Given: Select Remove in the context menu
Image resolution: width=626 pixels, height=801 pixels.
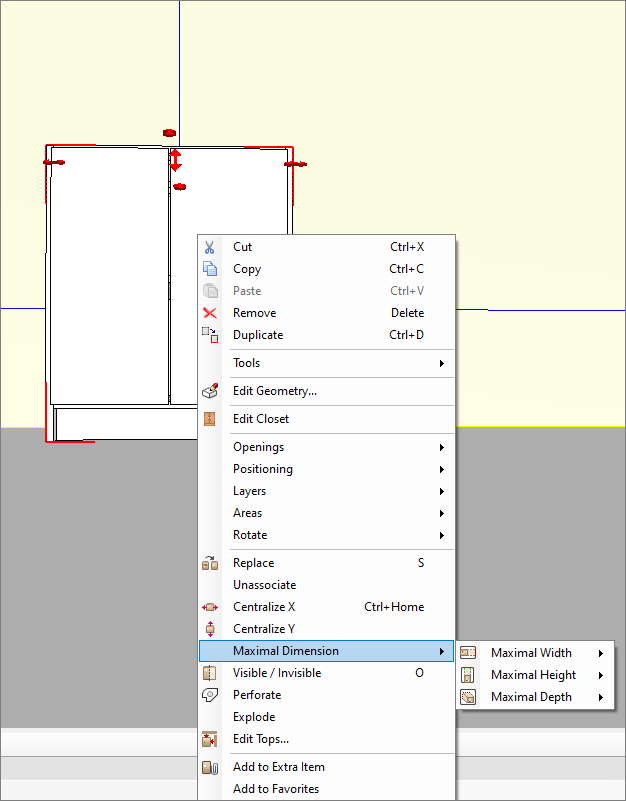Looking at the screenshot, I should tap(326, 313).
